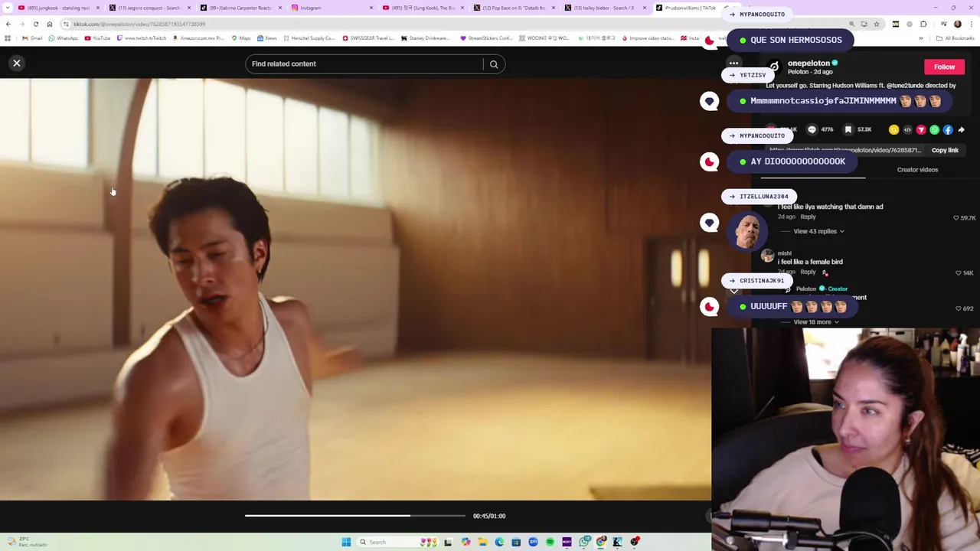Click the video progress bar
This screenshot has height=551, width=980.
pyautogui.click(x=355, y=516)
